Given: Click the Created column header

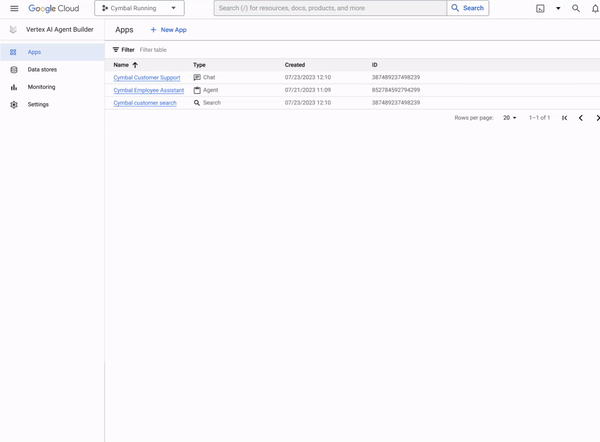Looking at the screenshot, I should (x=295, y=65).
